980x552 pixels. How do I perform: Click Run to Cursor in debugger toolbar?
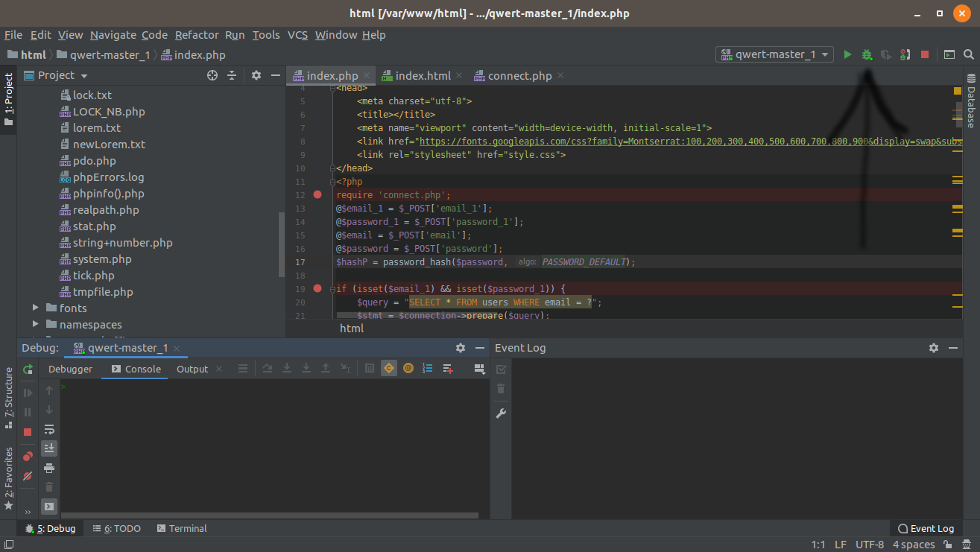pos(345,369)
